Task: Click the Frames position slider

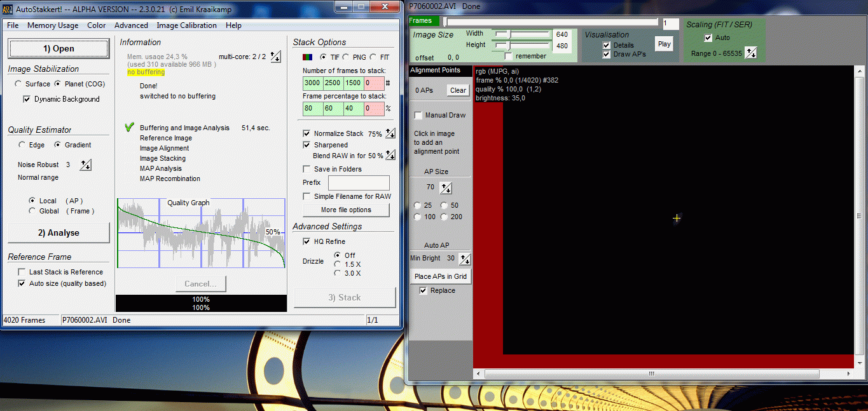Action: [551, 22]
